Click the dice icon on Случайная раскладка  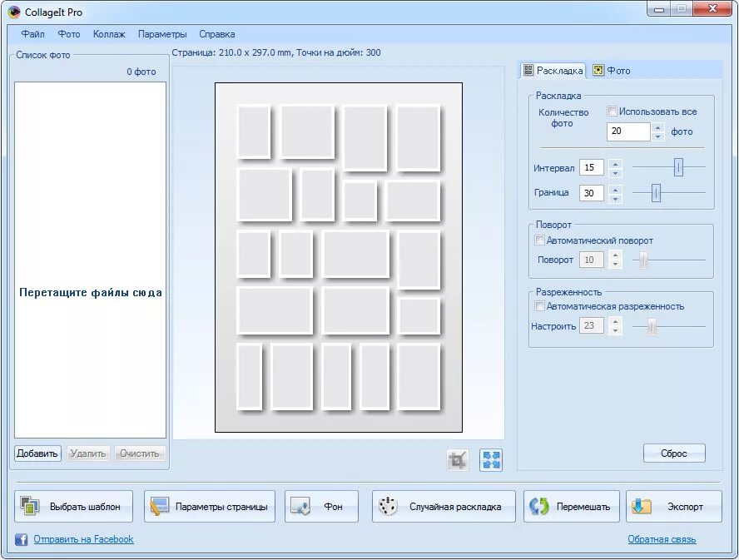click(388, 506)
